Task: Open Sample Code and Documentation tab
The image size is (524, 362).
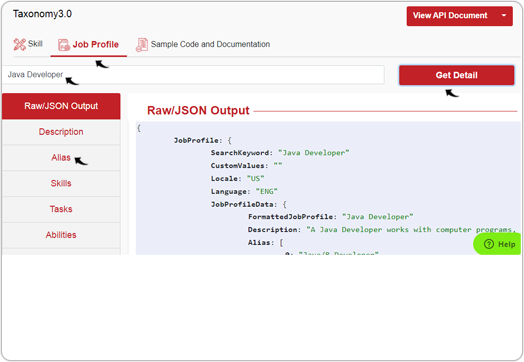Action: pyautogui.click(x=203, y=44)
